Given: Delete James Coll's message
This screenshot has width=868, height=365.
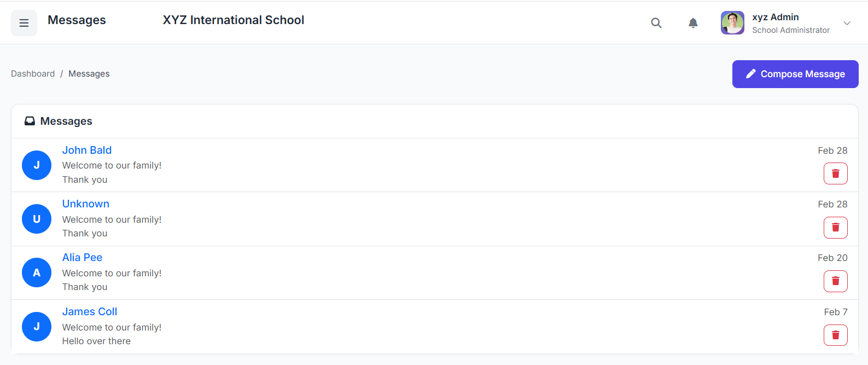Looking at the screenshot, I should pos(836,335).
